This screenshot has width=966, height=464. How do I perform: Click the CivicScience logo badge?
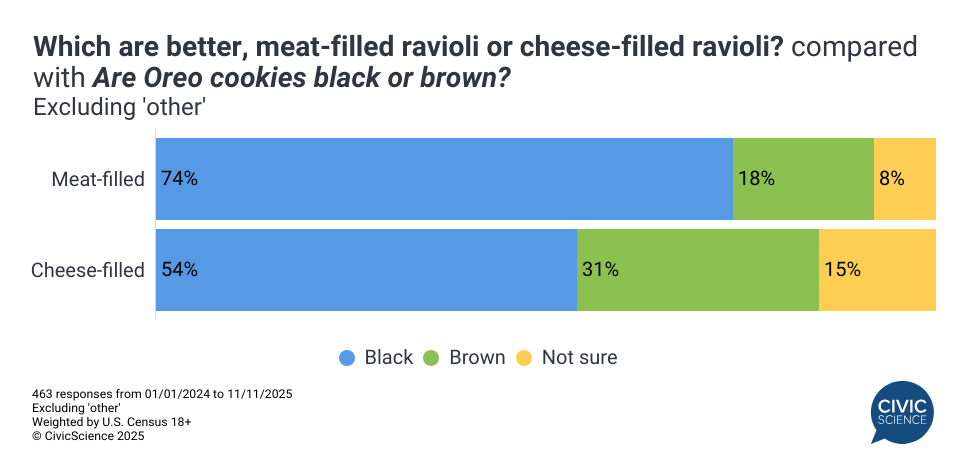click(x=901, y=411)
